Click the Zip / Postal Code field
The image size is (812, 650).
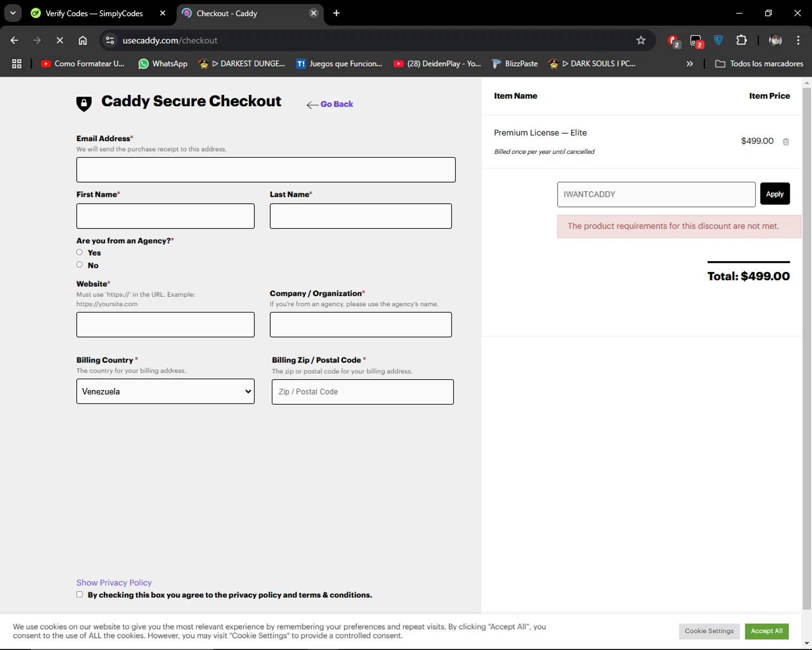click(363, 392)
